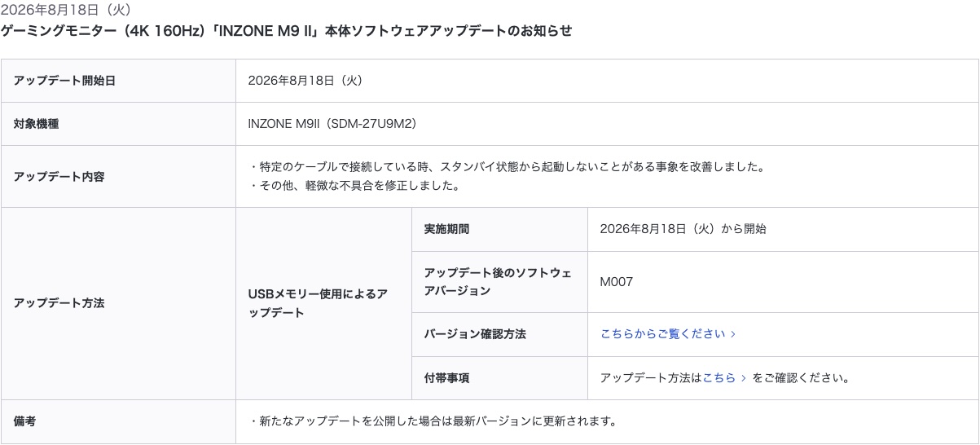Image resolution: width=980 pixels, height=445 pixels.
Task: Select the 備考 header cell
Action: click(x=118, y=421)
